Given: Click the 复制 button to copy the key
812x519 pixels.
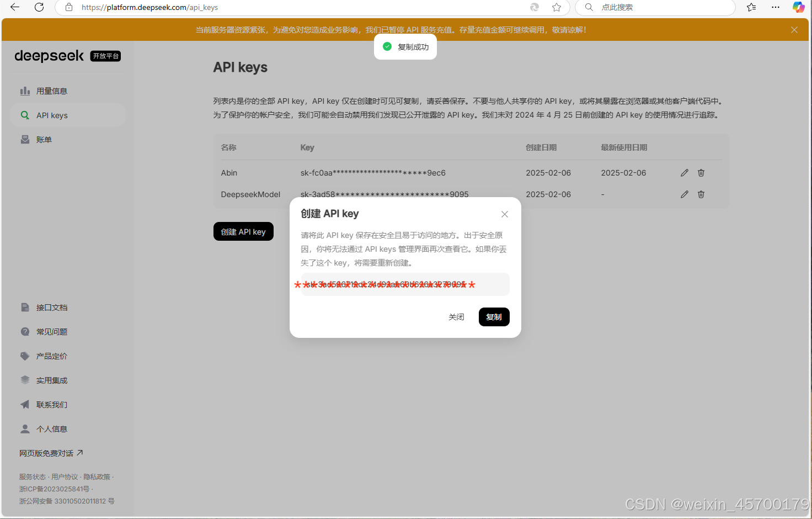Looking at the screenshot, I should [494, 317].
